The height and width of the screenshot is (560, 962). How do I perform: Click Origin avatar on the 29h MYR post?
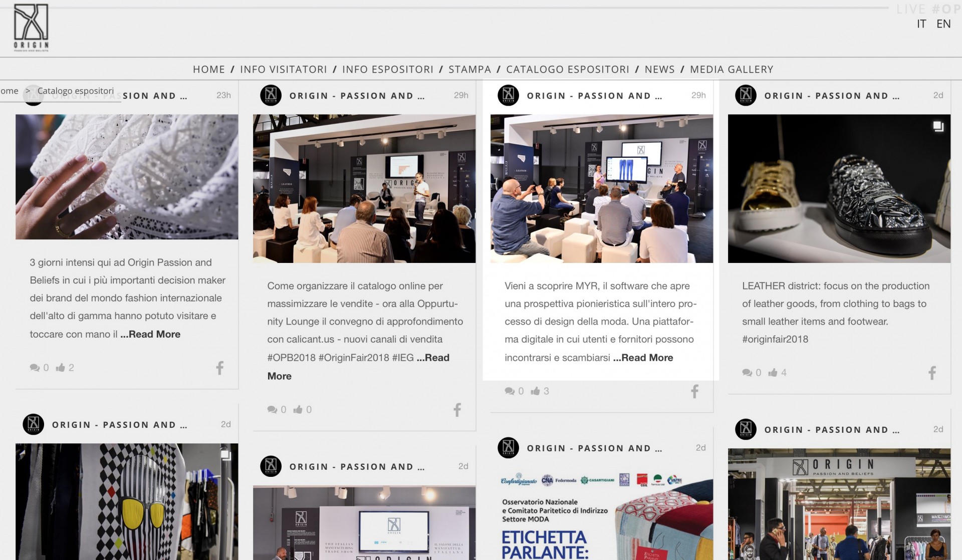(x=508, y=95)
